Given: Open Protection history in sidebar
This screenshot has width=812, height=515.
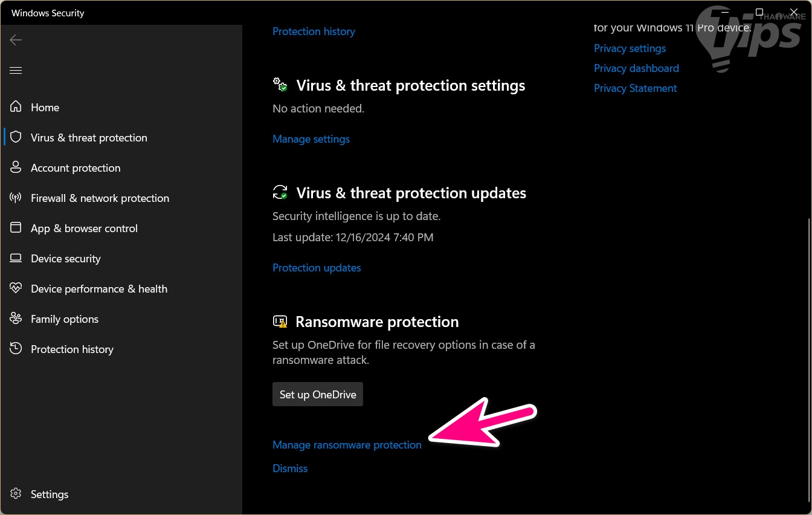Looking at the screenshot, I should [72, 349].
